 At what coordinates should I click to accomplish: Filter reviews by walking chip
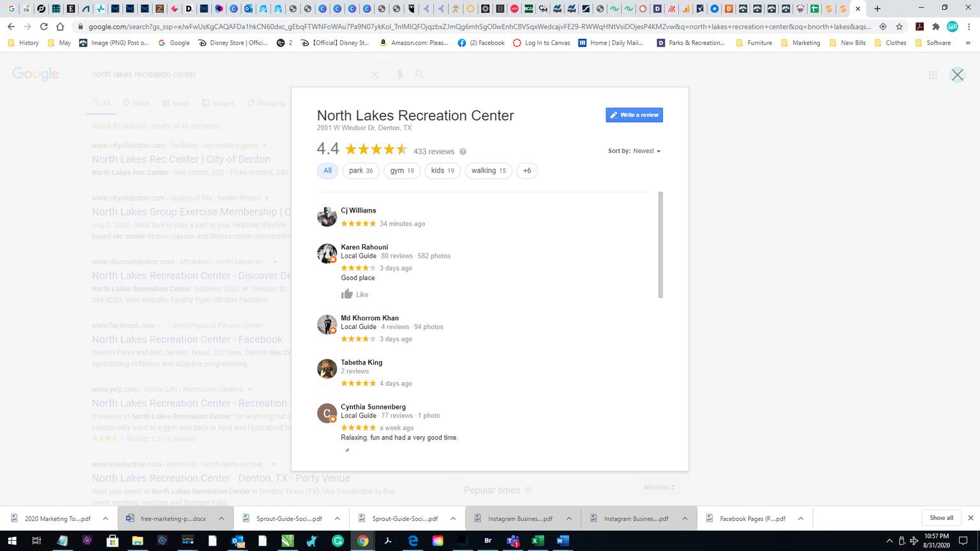[x=488, y=171]
